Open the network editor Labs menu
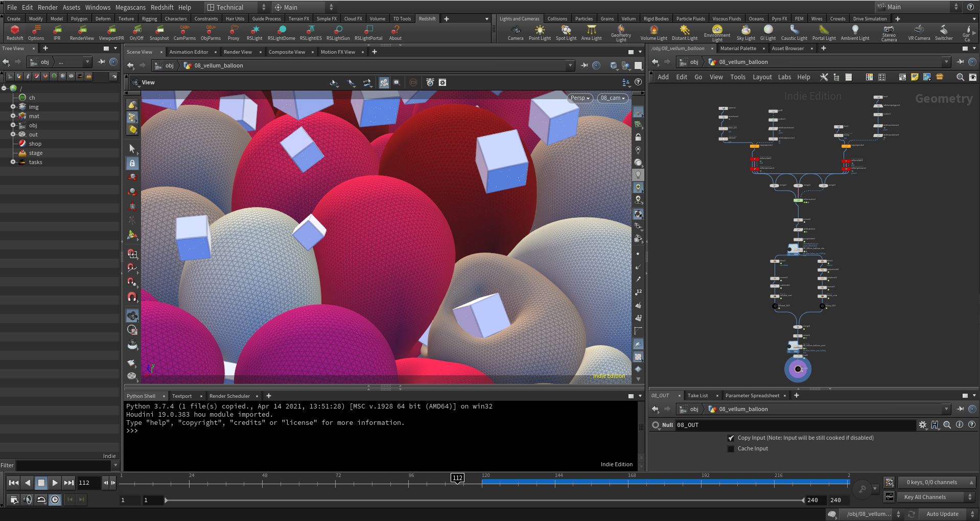980x521 pixels. tap(784, 77)
